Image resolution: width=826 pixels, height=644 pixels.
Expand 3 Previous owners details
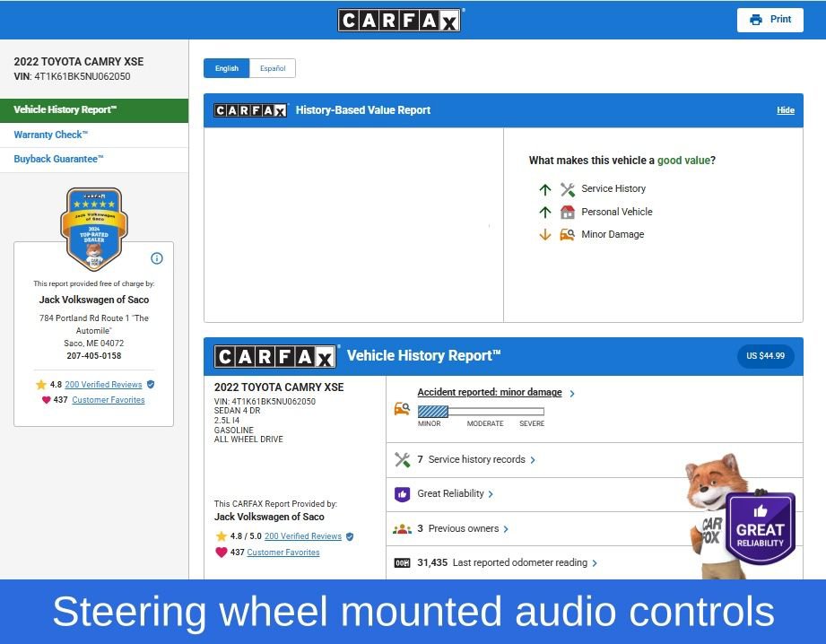click(466, 529)
